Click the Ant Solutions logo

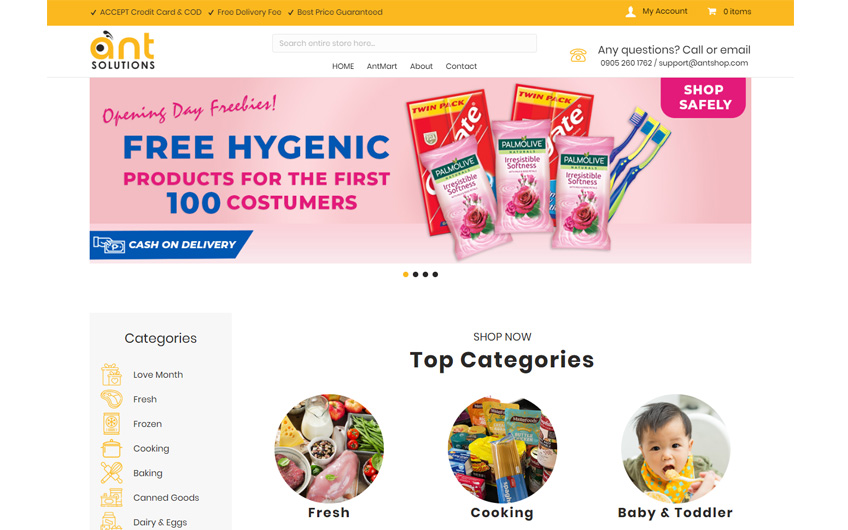(123, 50)
